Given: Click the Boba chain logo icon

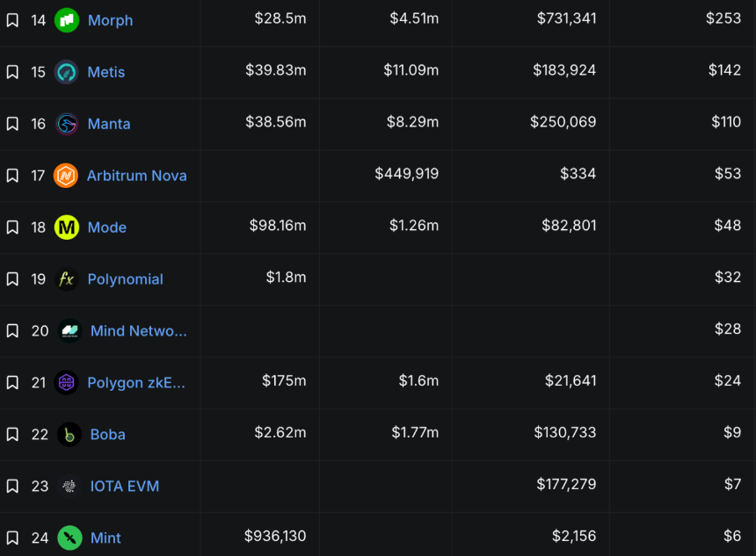Looking at the screenshot, I should pos(69,435).
